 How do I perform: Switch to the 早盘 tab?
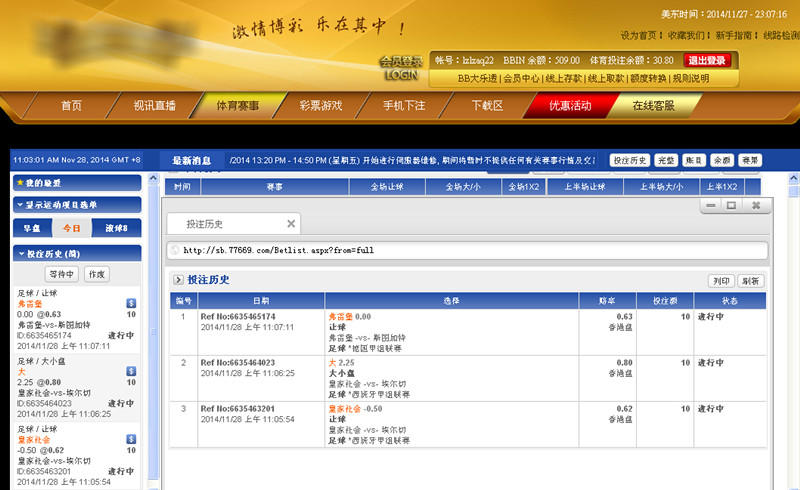point(32,228)
